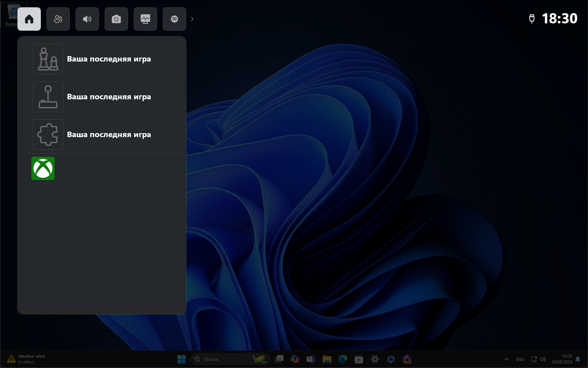Open Settings gear from the taskbar
Screen dimensions: 588x368
375,359
